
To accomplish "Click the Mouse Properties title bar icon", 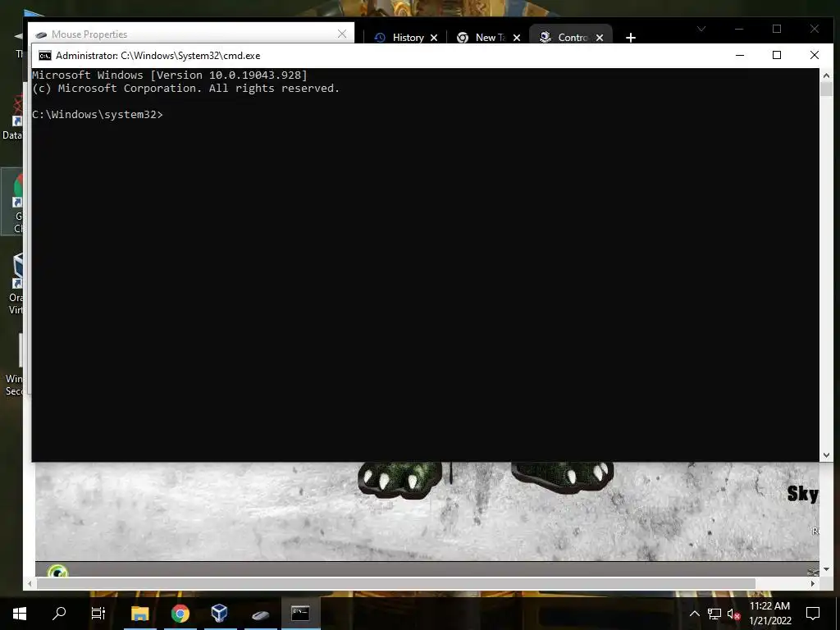I will click(x=41, y=34).
